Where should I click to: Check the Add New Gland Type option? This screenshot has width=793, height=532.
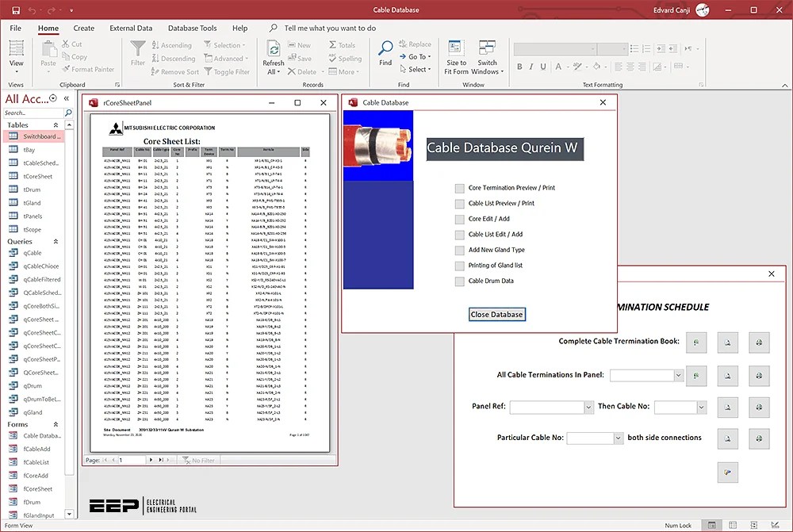coord(458,250)
